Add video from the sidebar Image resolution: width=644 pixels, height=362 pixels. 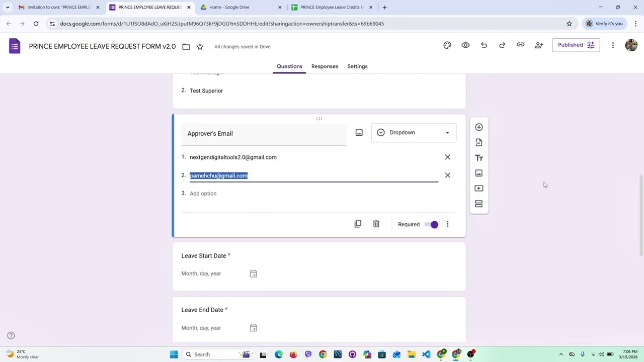coord(479,189)
